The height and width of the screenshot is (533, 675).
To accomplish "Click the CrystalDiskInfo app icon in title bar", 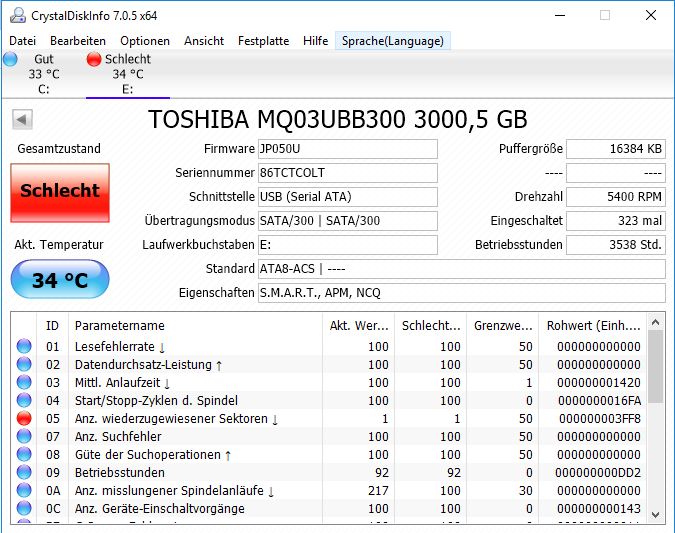I will pos(18,15).
